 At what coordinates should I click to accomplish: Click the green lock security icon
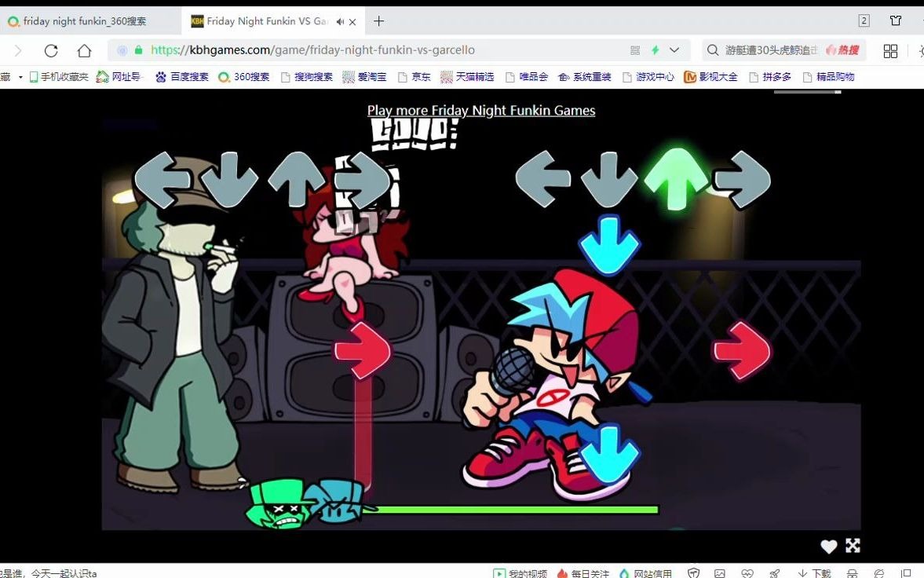click(138, 50)
